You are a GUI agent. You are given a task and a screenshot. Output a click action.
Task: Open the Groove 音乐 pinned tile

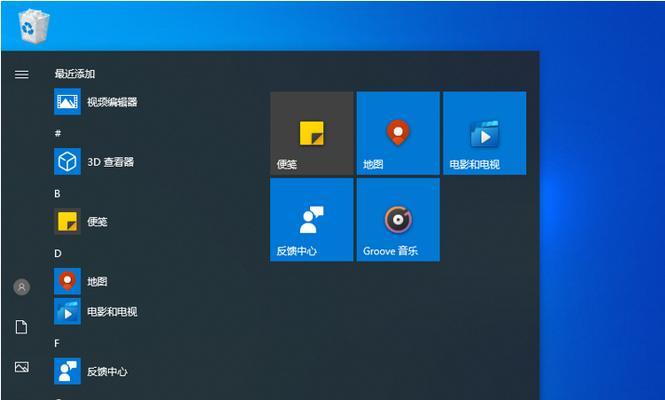pos(398,220)
